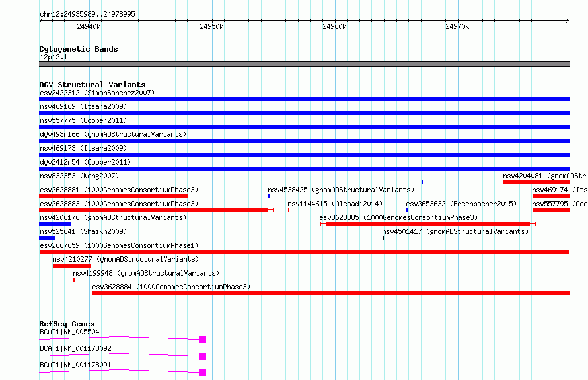Select nsv469174 variant label
The width and height of the screenshot is (588, 380).
coord(560,190)
